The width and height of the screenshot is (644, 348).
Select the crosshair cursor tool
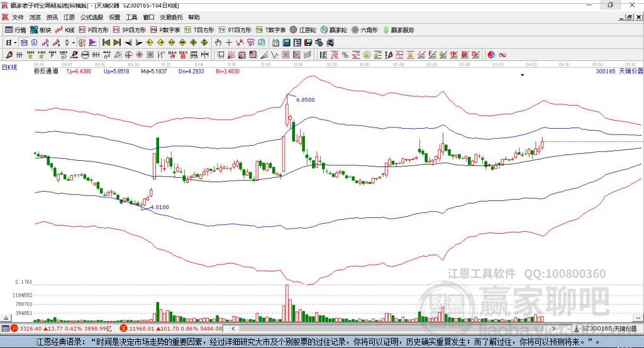click(229, 43)
